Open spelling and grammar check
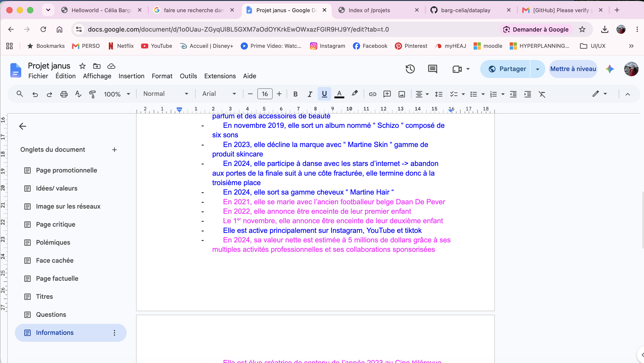Image resolution: width=644 pixels, height=363 pixels. coord(78,94)
